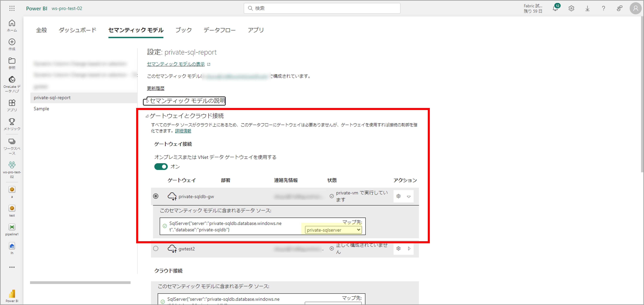Image resolution: width=644 pixels, height=305 pixels.
Task: Select private-sqldb-gw gateway radio button
Action: click(156, 196)
